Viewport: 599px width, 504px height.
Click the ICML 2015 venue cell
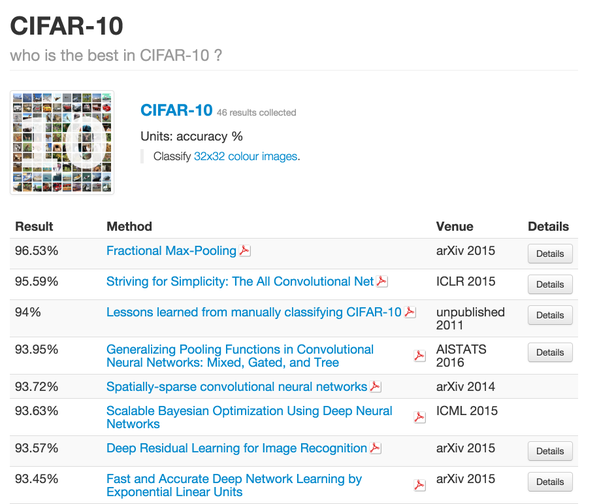[x=467, y=411]
